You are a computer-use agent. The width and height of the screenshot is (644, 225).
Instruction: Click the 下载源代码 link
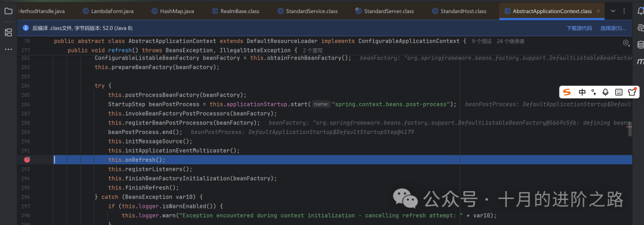pos(579,29)
